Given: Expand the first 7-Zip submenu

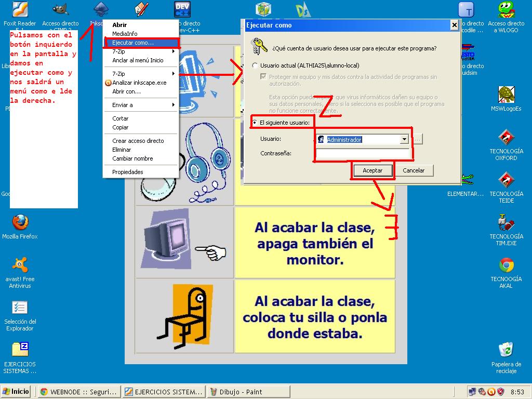Looking at the screenshot, I should click(140, 51).
